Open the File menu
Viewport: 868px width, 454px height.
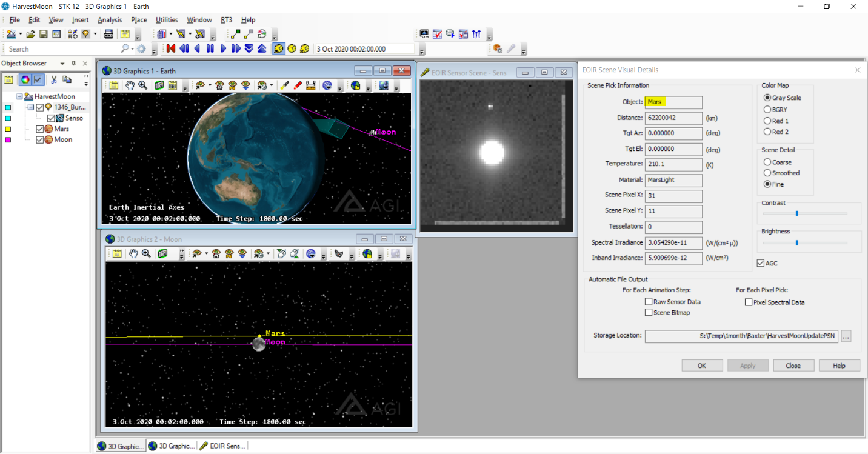point(15,20)
